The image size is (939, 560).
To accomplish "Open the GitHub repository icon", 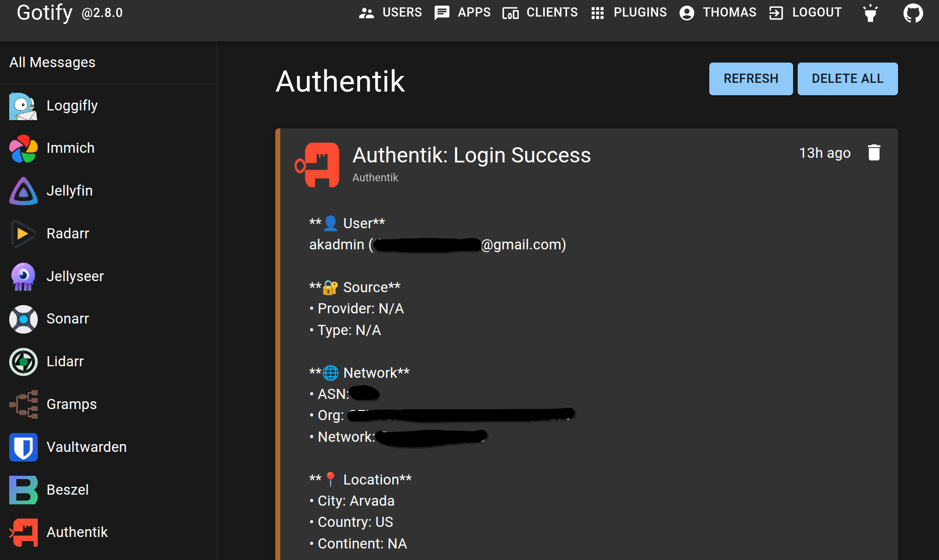I will 913,13.
